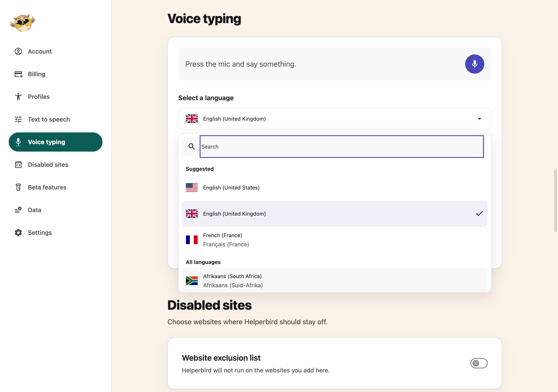Click the Data checklist icon
The width and height of the screenshot is (558, 392).
[18, 210]
